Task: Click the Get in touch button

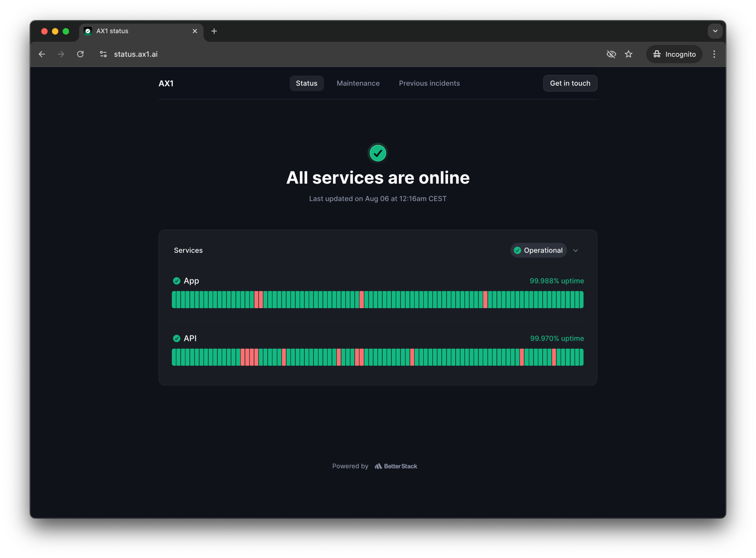Action: coord(570,83)
